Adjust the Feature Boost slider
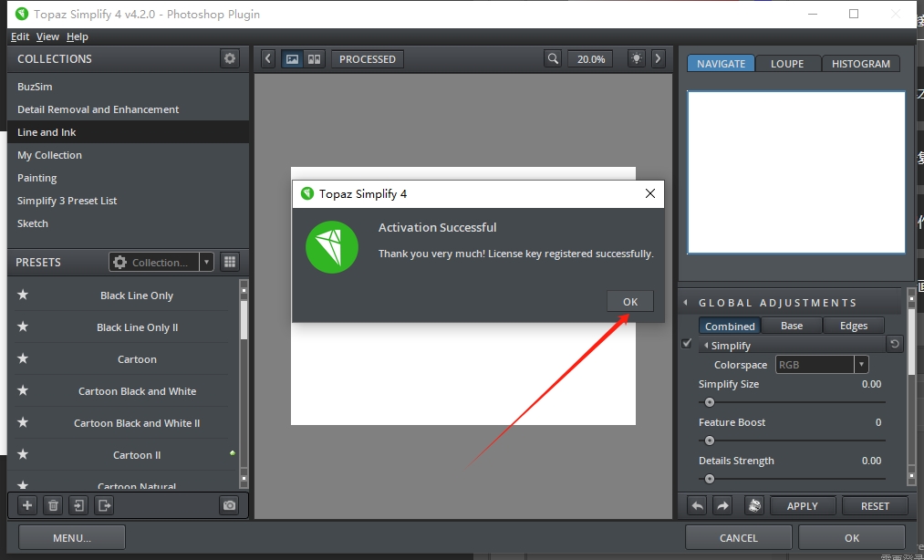 click(792, 441)
